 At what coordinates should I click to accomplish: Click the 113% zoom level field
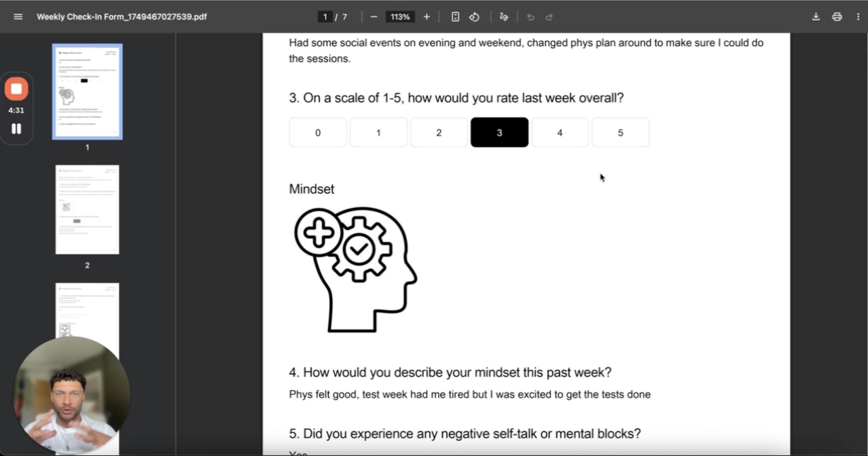pos(400,17)
